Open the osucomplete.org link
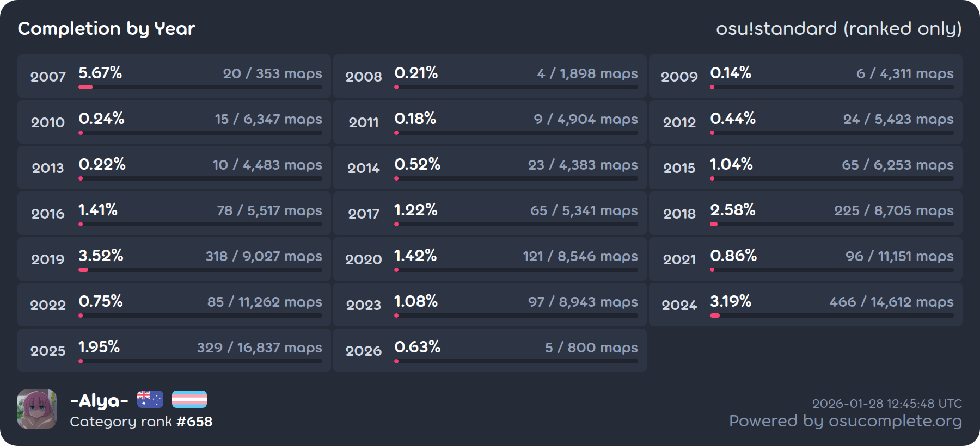 tap(845, 421)
